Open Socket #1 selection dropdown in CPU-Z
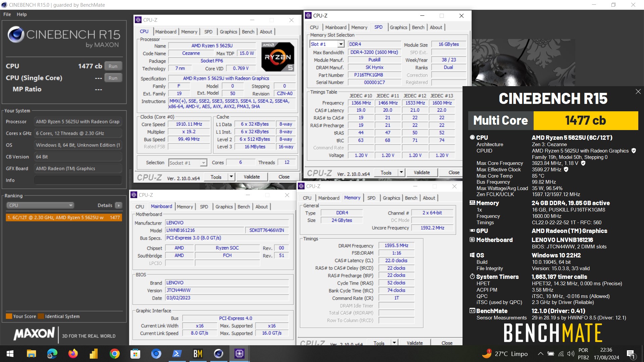 203,163
